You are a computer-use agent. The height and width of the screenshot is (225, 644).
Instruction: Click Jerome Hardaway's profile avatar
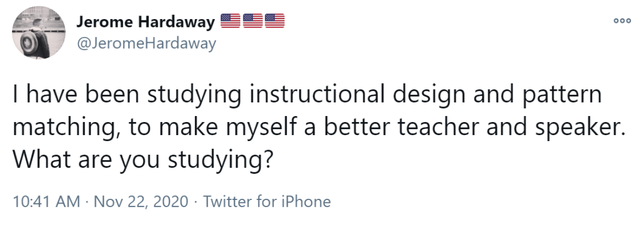click(39, 33)
